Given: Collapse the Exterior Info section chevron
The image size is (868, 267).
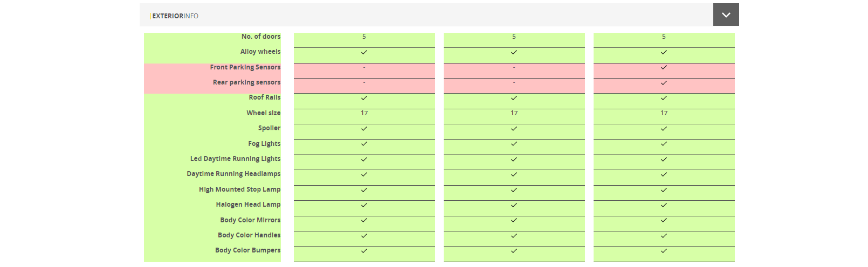Looking at the screenshot, I should pyautogui.click(x=726, y=15).
